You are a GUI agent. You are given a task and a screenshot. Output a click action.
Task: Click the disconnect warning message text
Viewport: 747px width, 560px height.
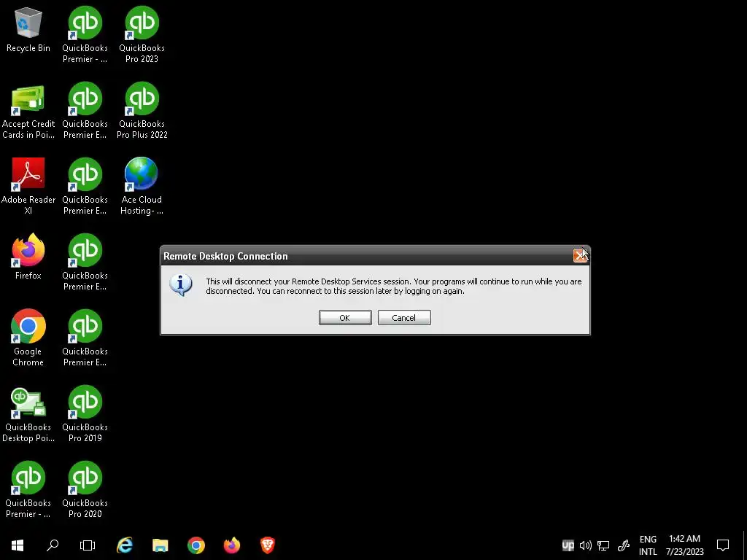(x=393, y=286)
